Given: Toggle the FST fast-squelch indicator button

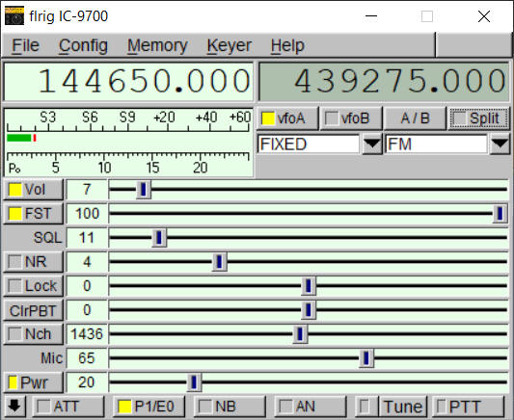Looking at the screenshot, I should [x=34, y=214].
